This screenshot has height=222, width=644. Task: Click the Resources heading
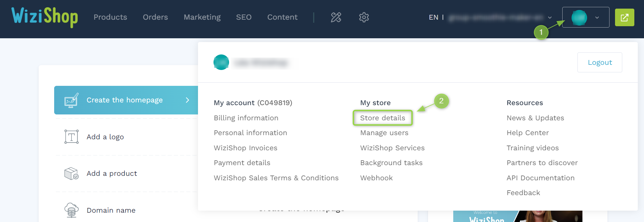click(525, 103)
